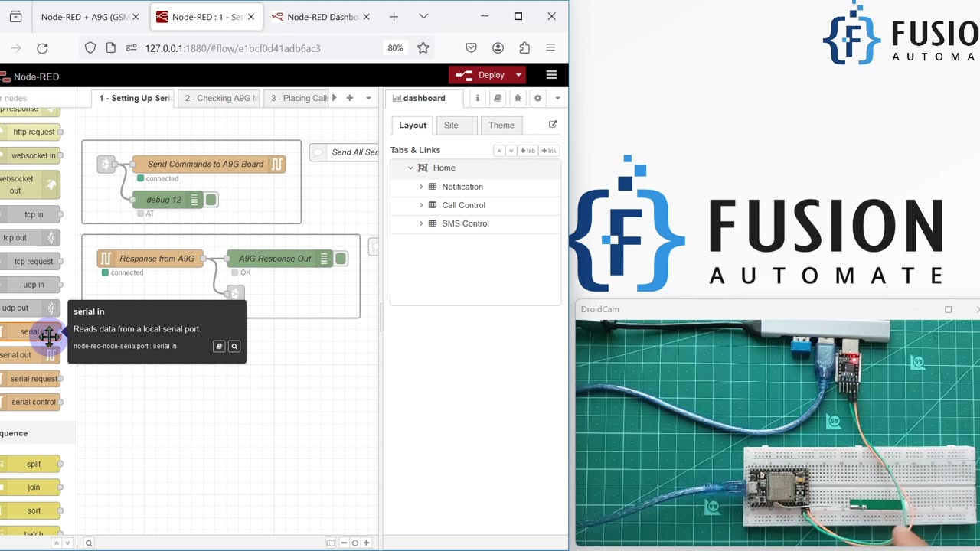Image resolution: width=980 pixels, height=551 pixels.
Task: Move tab up arrow in Tabs & Links
Action: [499, 151]
